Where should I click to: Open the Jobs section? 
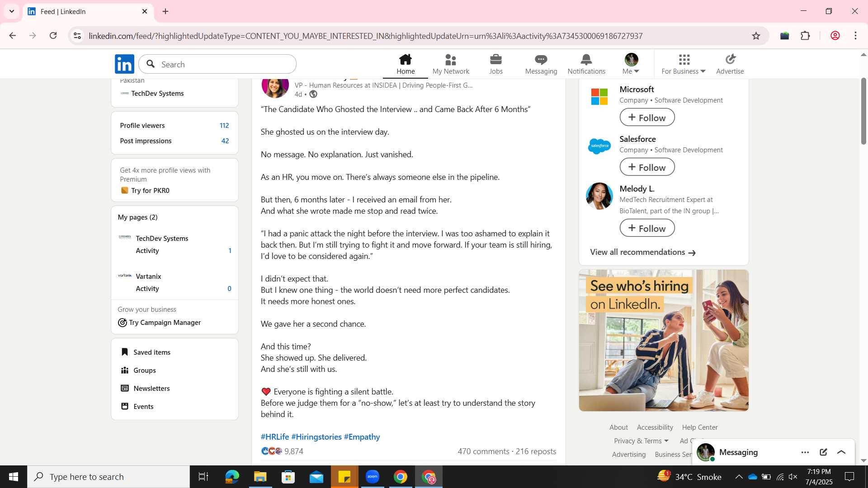point(496,64)
